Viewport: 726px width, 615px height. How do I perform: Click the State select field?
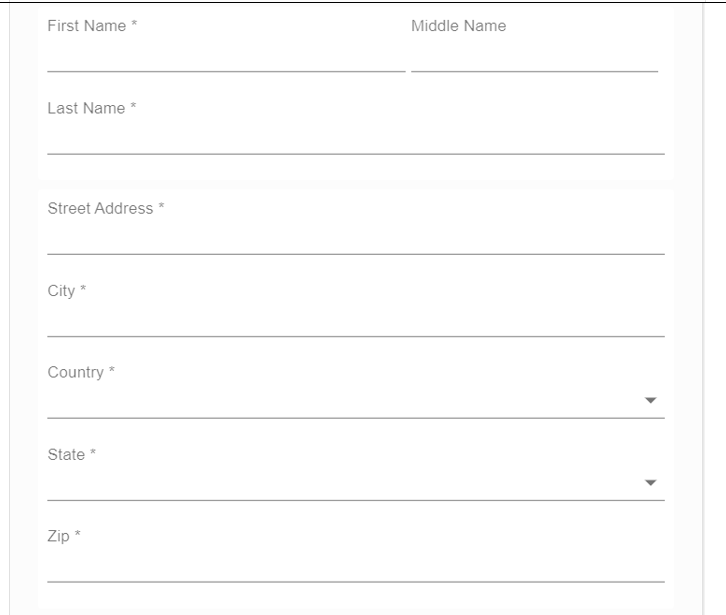[340, 484]
